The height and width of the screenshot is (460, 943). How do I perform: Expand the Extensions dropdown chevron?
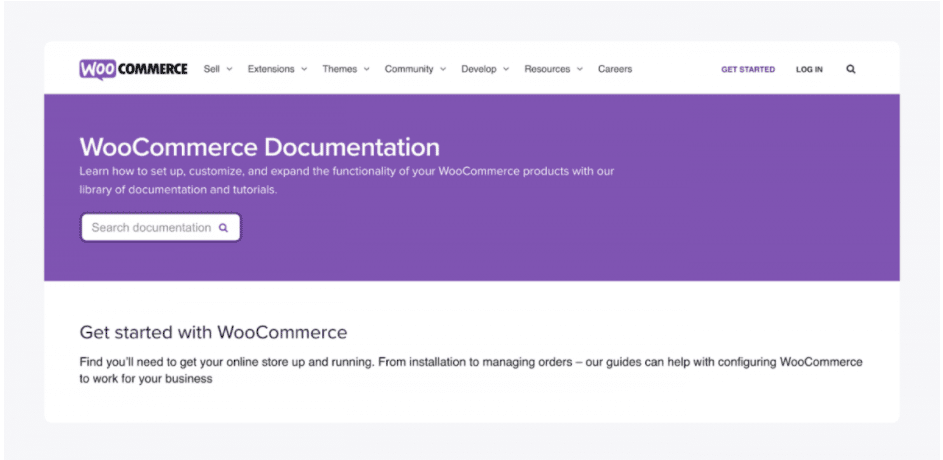[x=304, y=69]
